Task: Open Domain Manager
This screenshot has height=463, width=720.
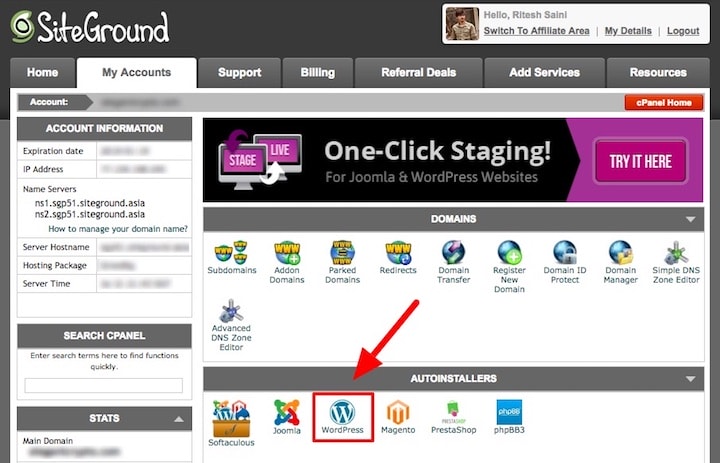Action: click(x=620, y=262)
